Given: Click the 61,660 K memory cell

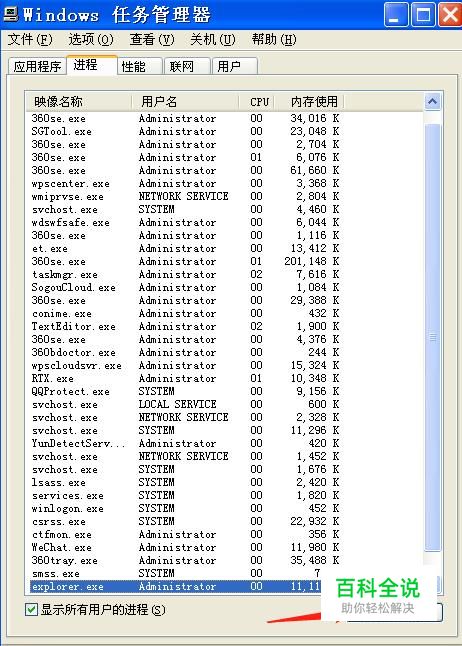Looking at the screenshot, I should [x=314, y=171].
